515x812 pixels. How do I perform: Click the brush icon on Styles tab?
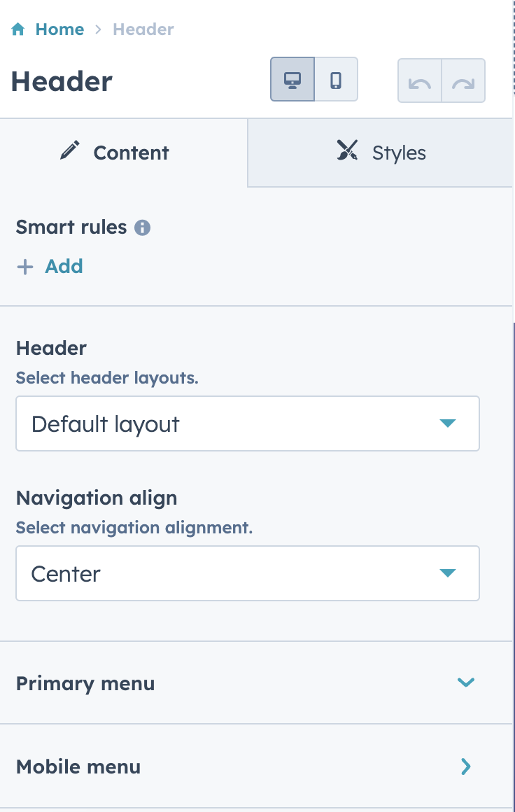click(x=347, y=150)
